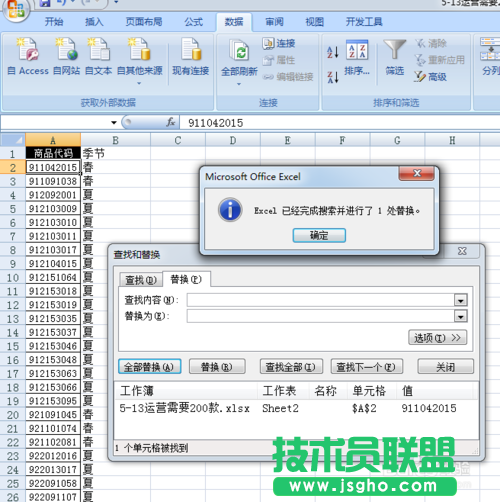Select cell containing 911091038

[x=53, y=181]
